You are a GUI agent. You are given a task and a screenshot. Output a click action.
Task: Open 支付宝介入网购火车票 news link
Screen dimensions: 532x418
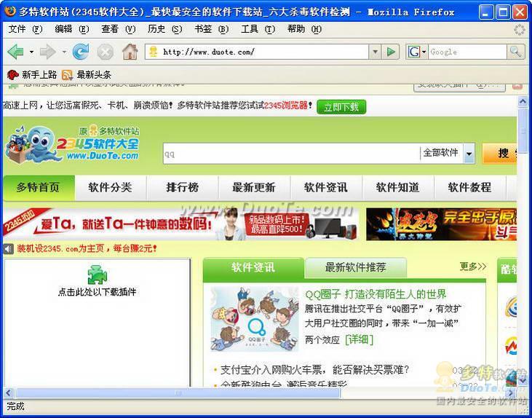tap(315, 369)
